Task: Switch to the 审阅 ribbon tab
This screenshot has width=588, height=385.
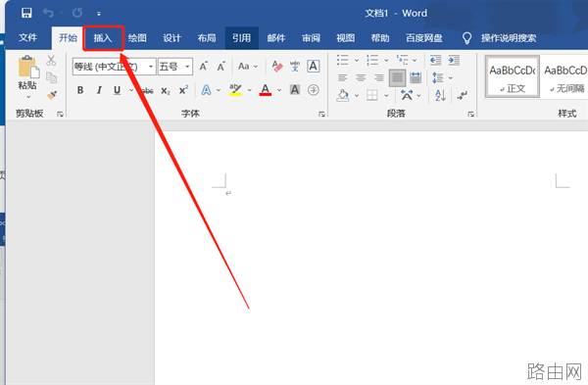Action: coord(311,37)
